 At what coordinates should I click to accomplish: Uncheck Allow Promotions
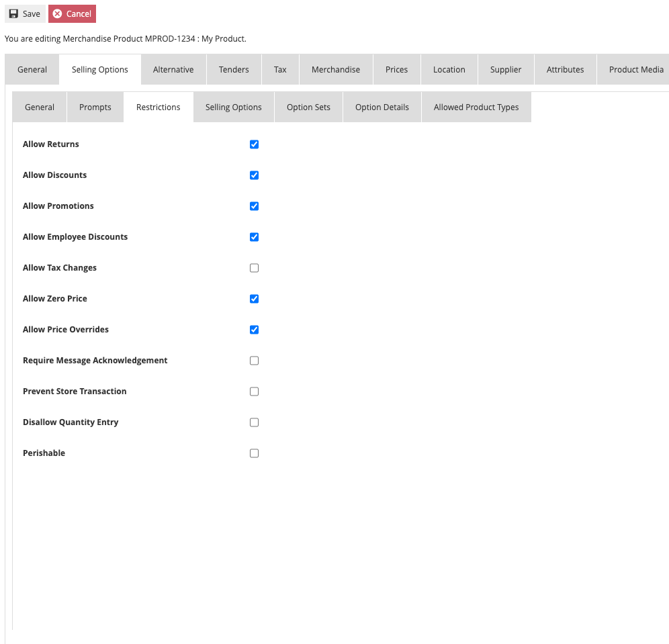pyautogui.click(x=254, y=205)
